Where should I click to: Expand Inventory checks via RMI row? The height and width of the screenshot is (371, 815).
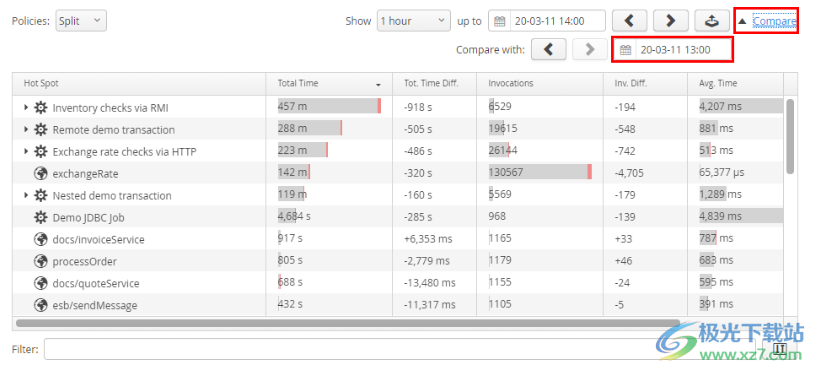point(25,108)
